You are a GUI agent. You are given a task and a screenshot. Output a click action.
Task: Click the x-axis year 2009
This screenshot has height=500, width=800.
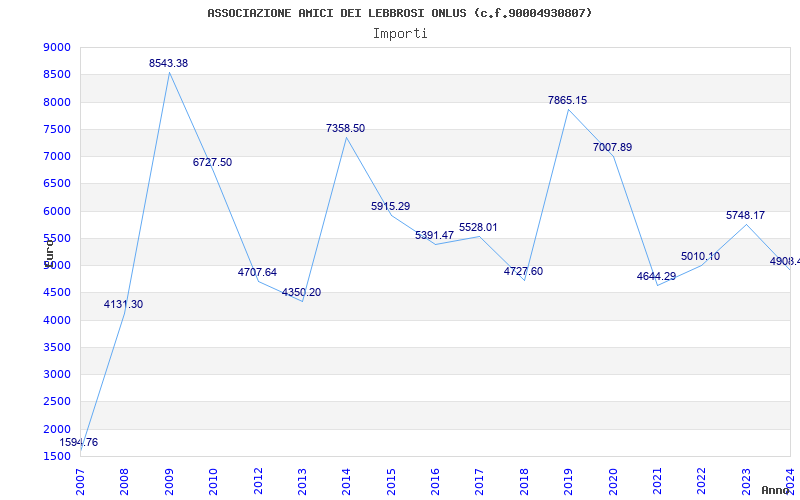[169, 482]
